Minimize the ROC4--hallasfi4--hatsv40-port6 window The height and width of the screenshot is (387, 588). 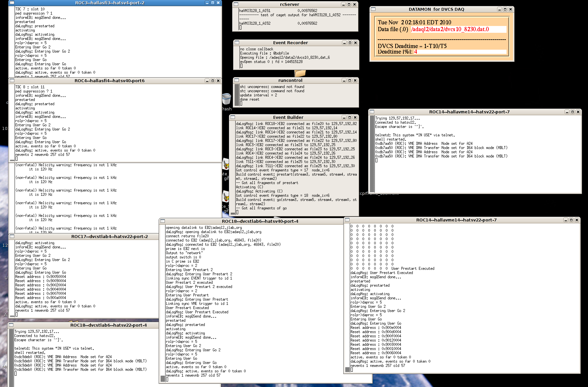tap(207, 81)
